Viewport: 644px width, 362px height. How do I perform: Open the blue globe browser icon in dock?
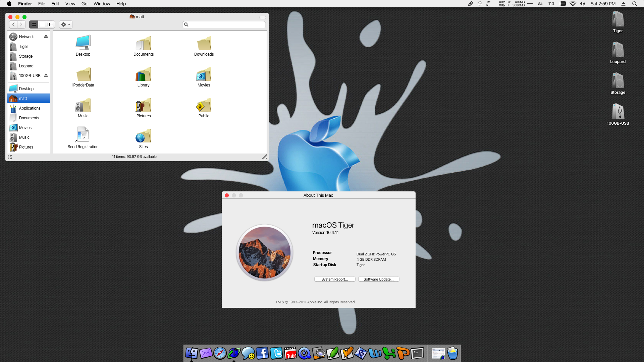(x=234, y=353)
